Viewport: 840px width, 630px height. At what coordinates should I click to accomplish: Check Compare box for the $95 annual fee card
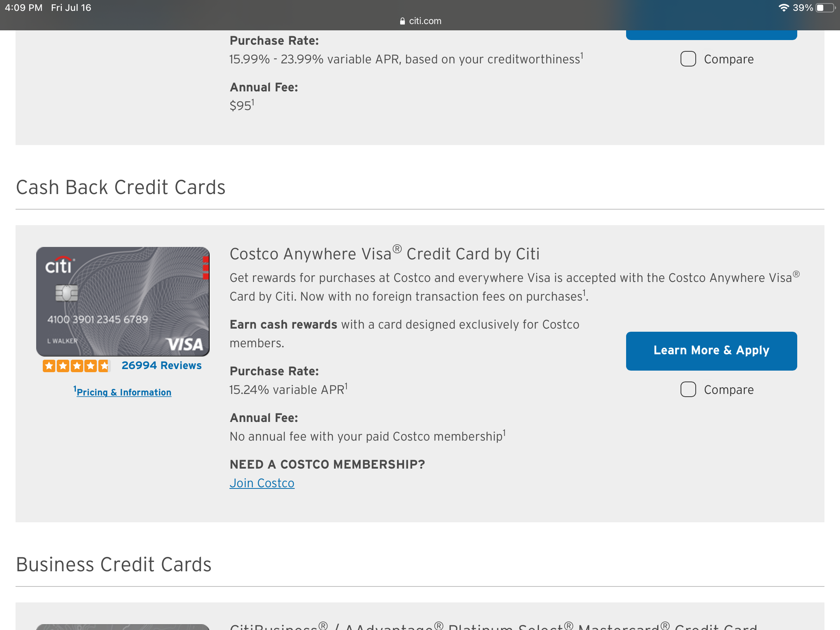688,59
